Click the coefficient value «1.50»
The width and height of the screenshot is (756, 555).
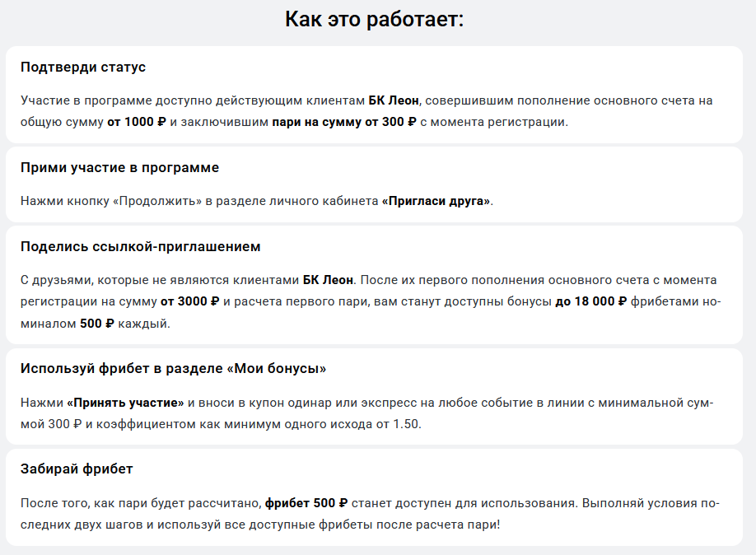click(x=406, y=424)
